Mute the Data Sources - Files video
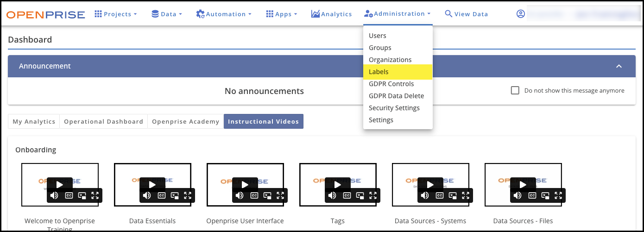Image resolution: width=644 pixels, height=232 pixels. [518, 195]
